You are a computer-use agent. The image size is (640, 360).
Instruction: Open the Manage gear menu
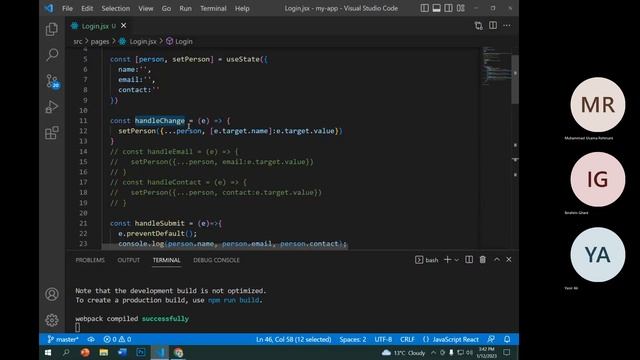52,320
